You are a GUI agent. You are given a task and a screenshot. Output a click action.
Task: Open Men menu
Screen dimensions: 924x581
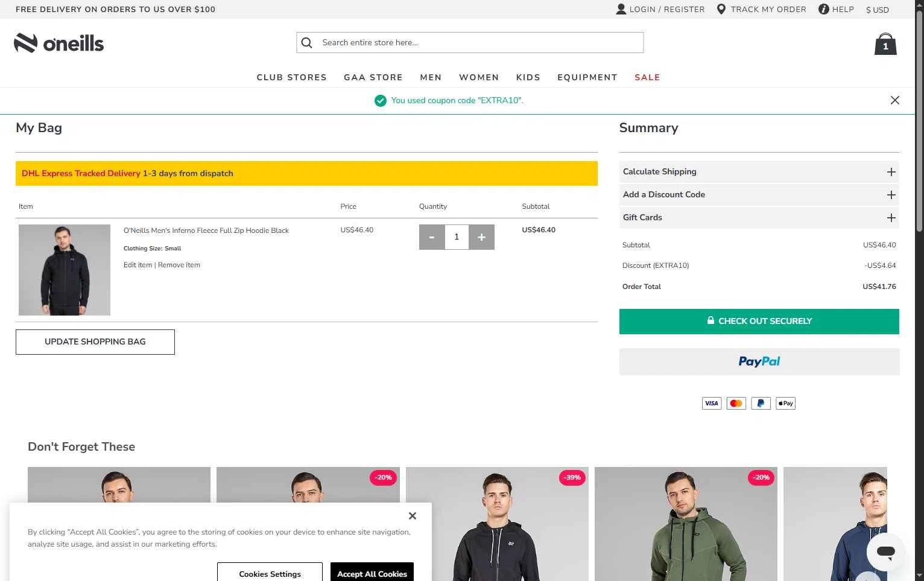pos(431,77)
